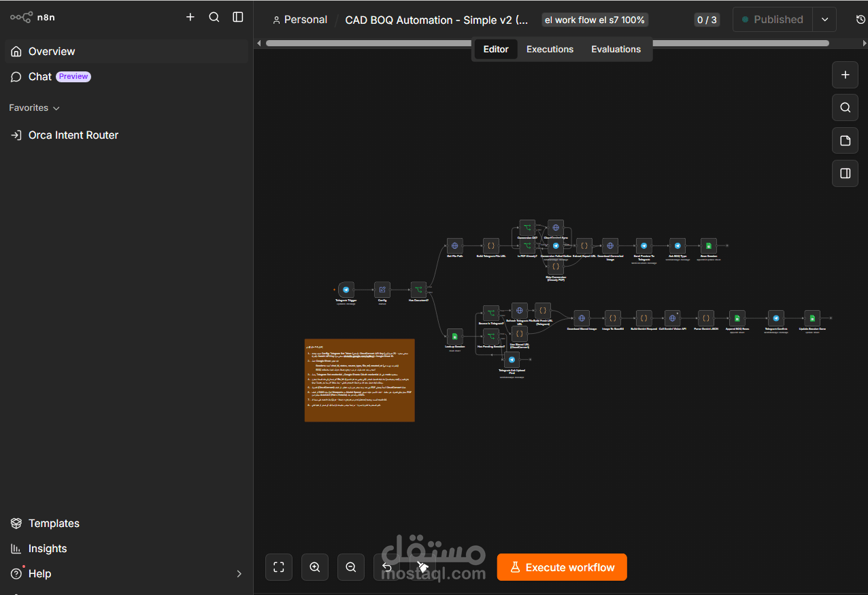Zoom in on the canvas
This screenshot has width=868, height=595.
tap(315, 567)
